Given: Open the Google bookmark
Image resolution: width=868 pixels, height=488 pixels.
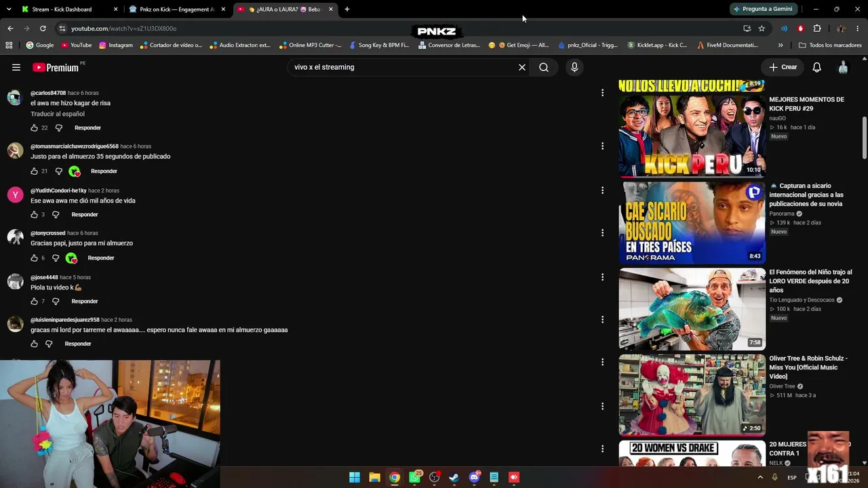Looking at the screenshot, I should tap(39, 45).
